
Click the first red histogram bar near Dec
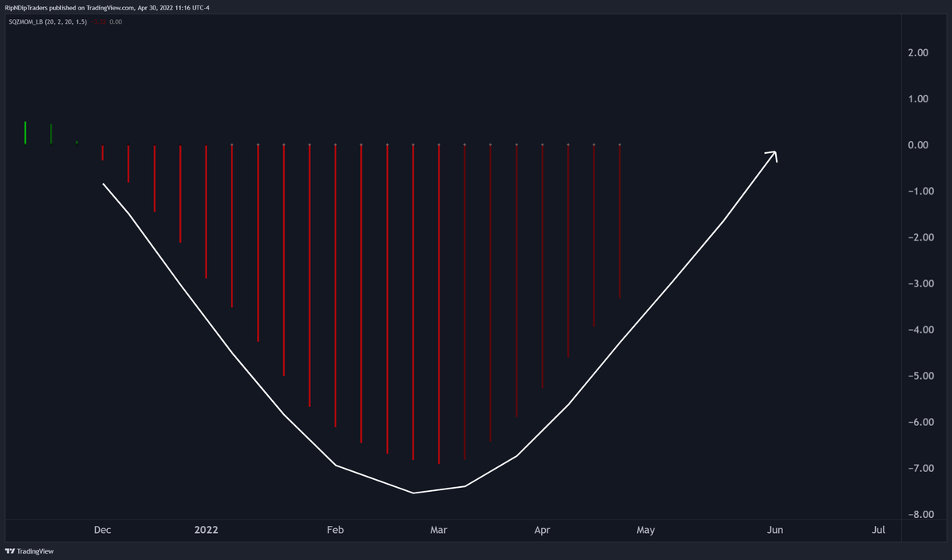[x=102, y=152]
